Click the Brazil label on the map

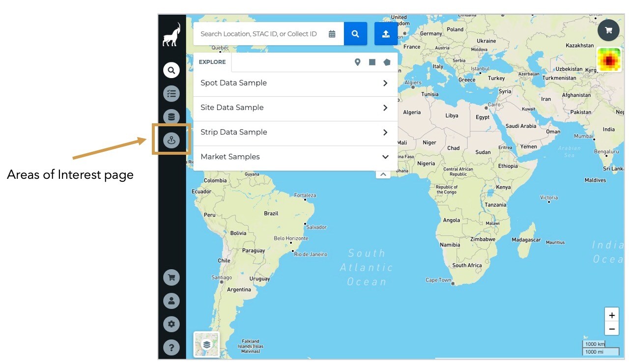click(x=271, y=213)
